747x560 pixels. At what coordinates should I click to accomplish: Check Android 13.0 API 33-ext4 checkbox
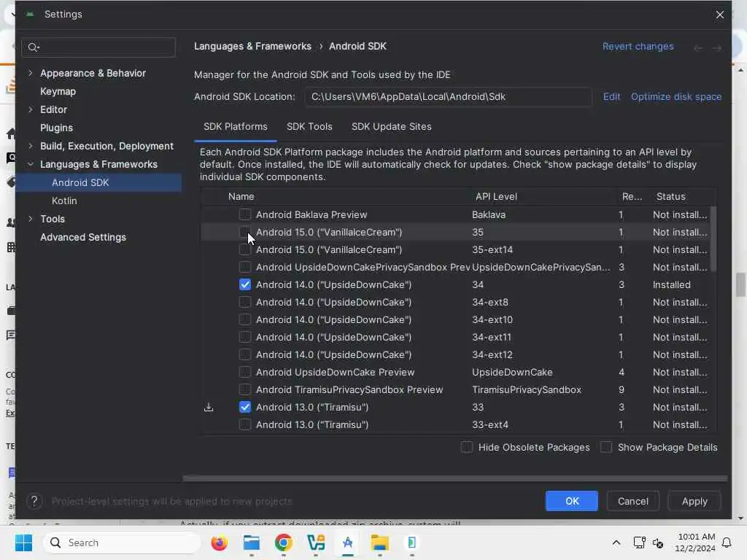tap(245, 425)
